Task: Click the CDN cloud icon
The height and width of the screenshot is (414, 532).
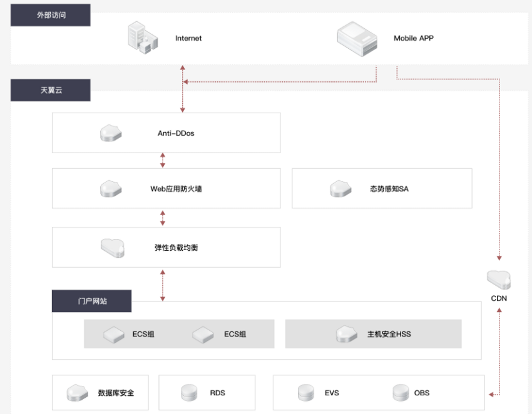Action: (x=499, y=280)
